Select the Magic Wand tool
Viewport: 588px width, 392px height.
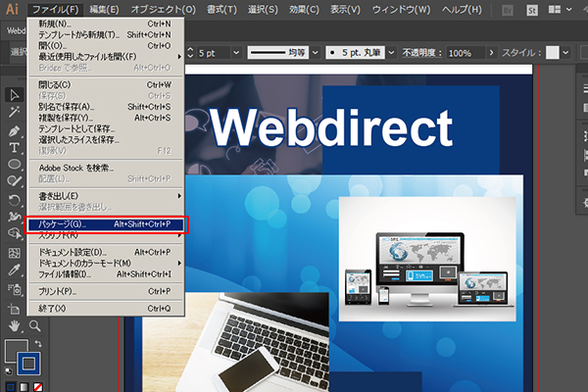[15, 112]
